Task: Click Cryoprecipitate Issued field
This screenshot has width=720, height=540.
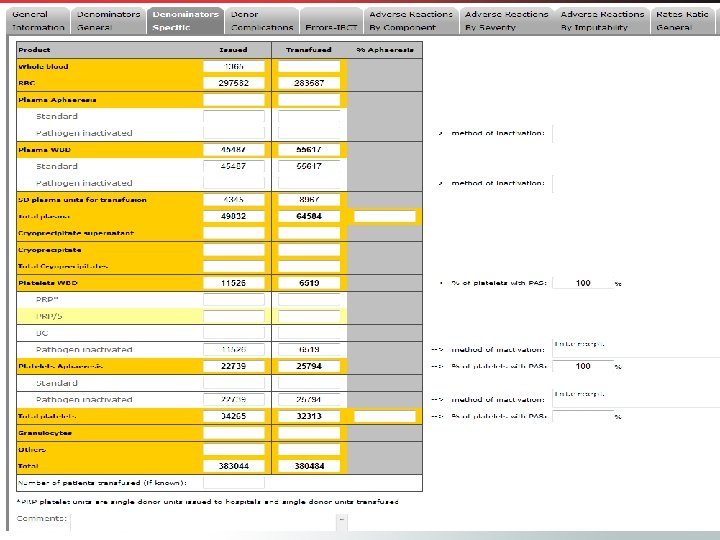Action: pos(234,250)
